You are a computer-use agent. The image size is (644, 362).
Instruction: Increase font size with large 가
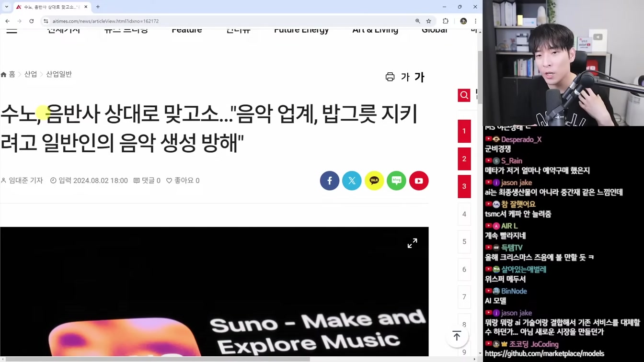[419, 77]
